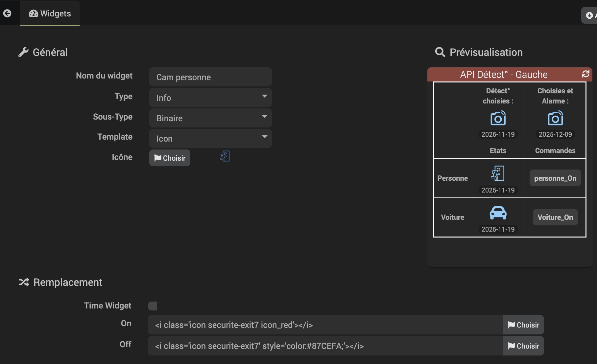Click Choisir button for the Off replacement
The width and height of the screenshot is (597, 364).
523,346
